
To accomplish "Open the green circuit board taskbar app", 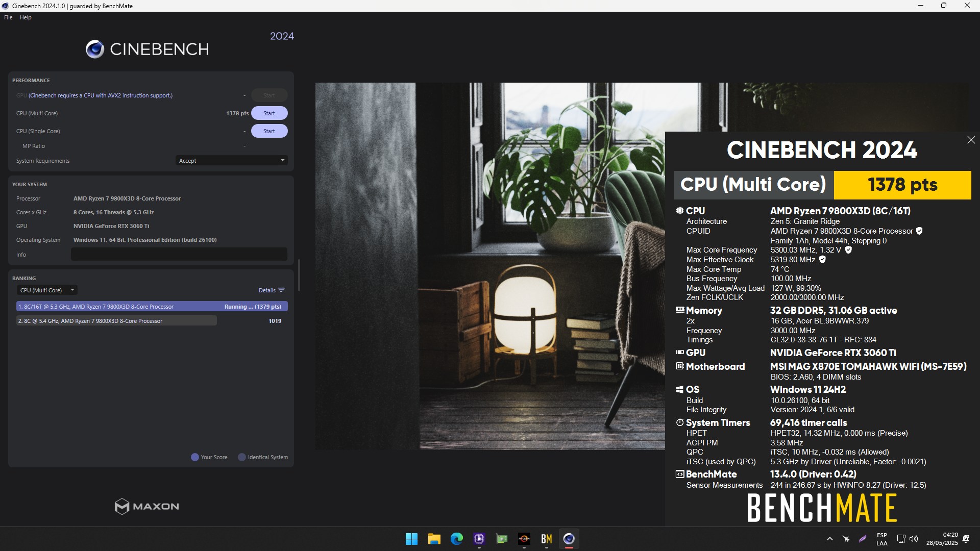I will pos(502,539).
